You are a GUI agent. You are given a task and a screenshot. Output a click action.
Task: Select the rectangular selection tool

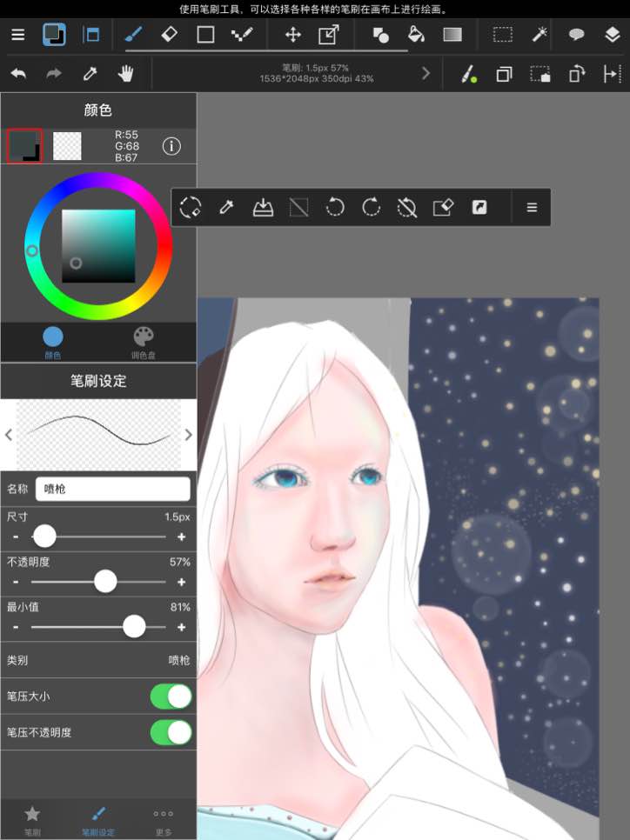click(502, 35)
